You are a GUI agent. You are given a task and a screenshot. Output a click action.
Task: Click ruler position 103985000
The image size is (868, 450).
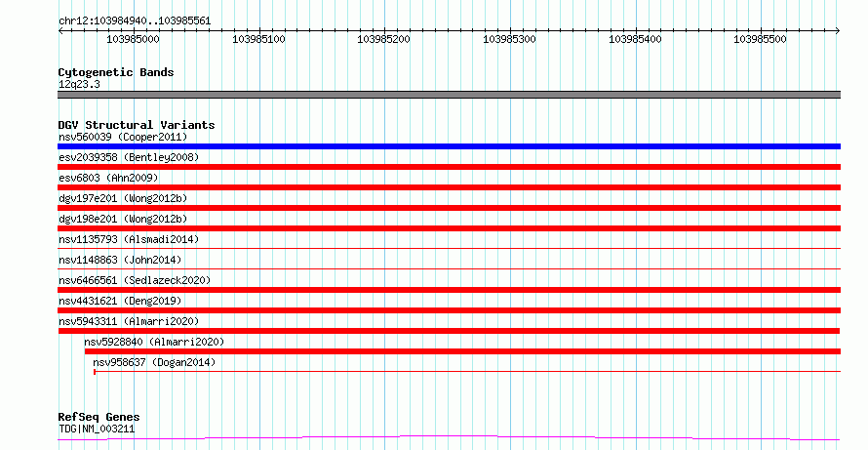click(x=133, y=39)
